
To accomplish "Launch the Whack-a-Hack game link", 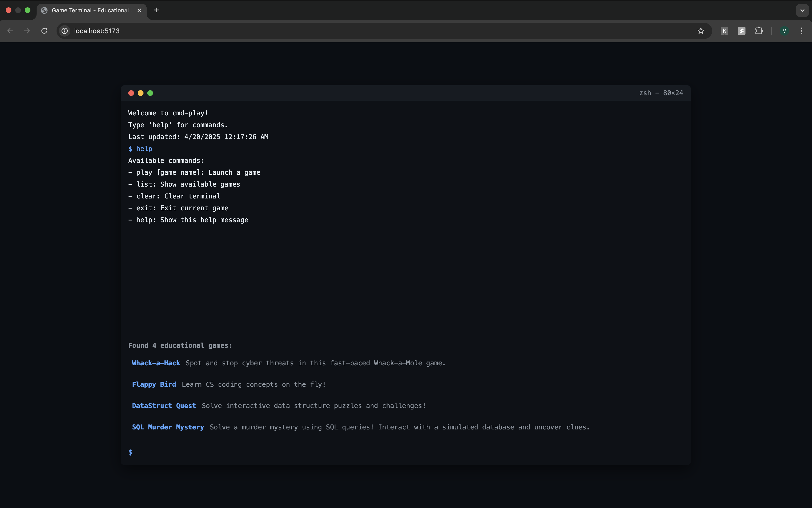I will (156, 363).
